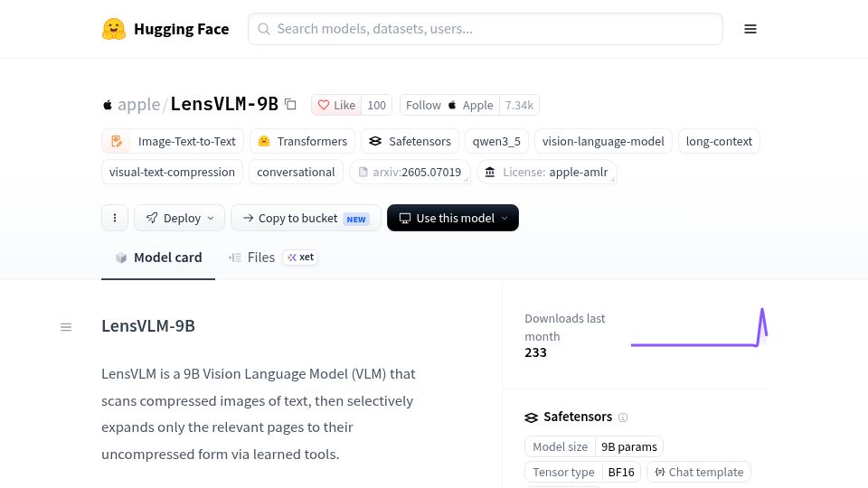Select the Image-Text-to-Text tag
868x488 pixels.
(173, 141)
